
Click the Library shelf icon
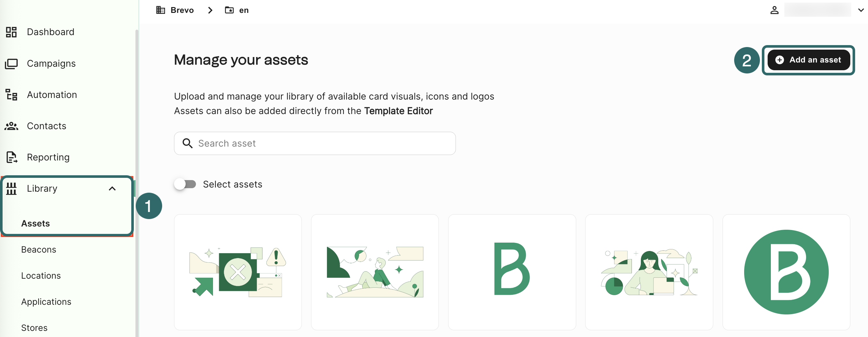(x=11, y=188)
